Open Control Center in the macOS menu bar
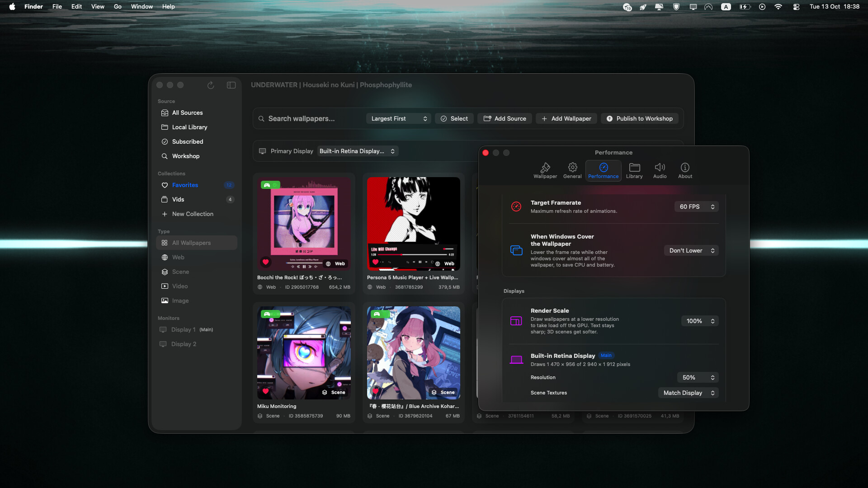Viewport: 868px width, 488px height. [x=796, y=7]
